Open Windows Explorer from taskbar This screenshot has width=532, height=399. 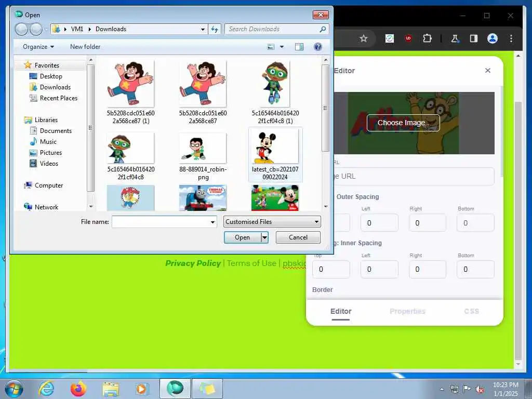111,389
